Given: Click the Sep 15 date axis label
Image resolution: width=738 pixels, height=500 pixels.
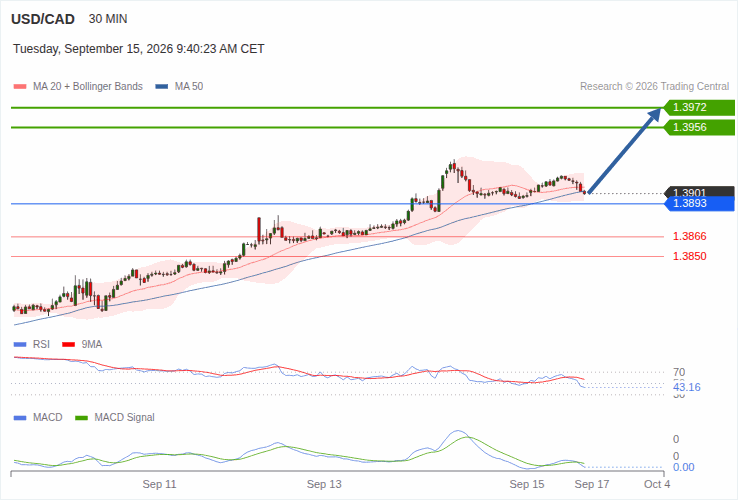Looking at the screenshot, I should 527,484.
